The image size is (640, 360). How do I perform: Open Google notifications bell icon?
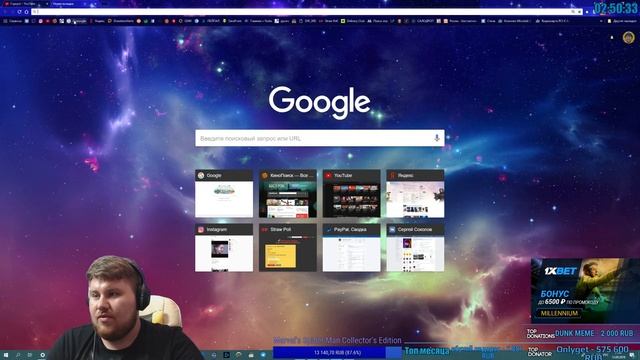[x=612, y=38]
